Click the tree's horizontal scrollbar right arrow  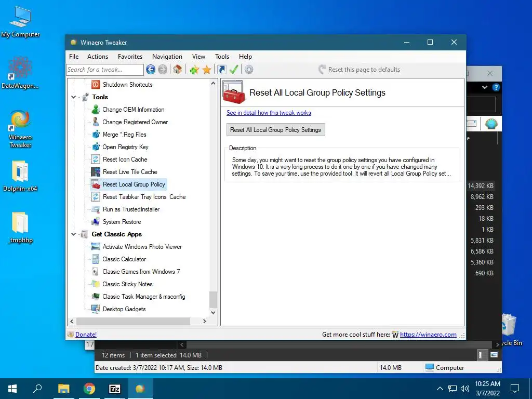click(x=204, y=321)
